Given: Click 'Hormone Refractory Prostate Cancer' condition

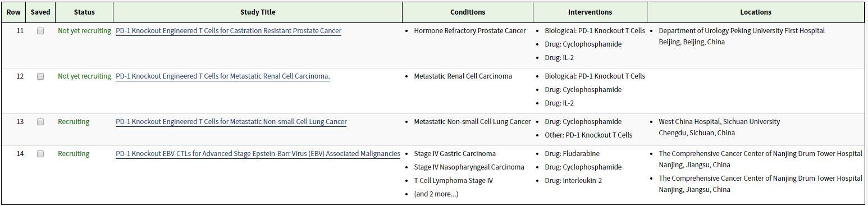Looking at the screenshot, I should pyautogui.click(x=470, y=31).
